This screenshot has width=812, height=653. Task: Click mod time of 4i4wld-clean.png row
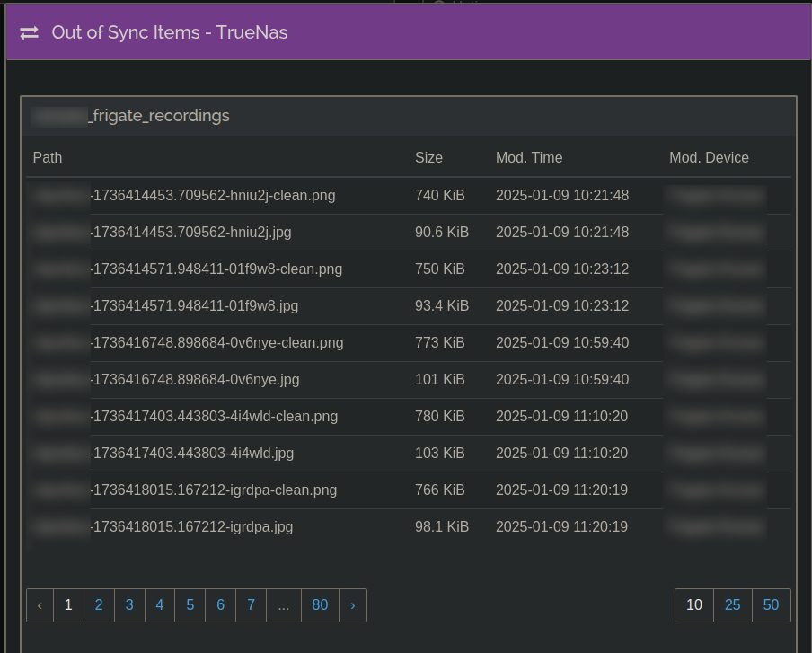click(562, 416)
